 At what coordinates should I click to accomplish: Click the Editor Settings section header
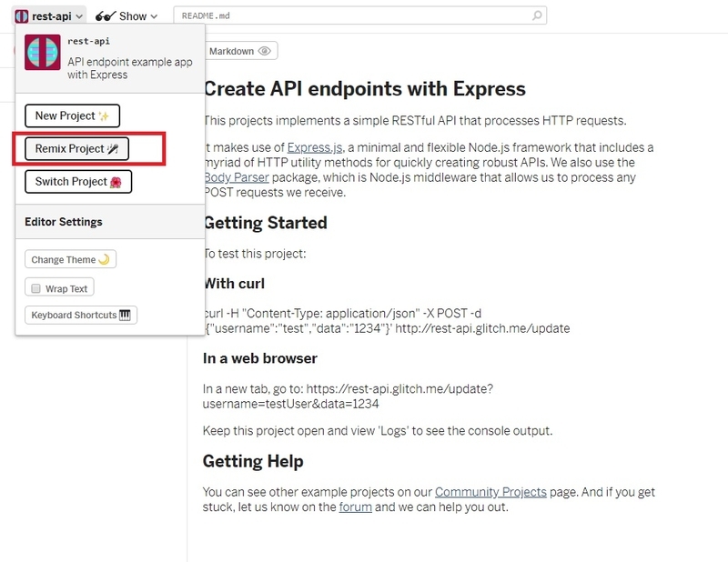pos(64,222)
